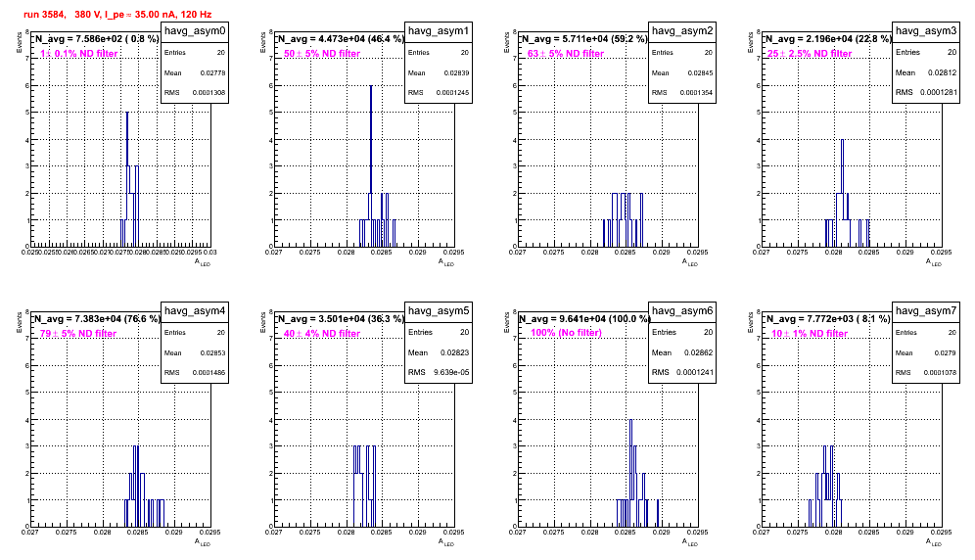Select the magenta 40± 4% ND filter text
975x560 pixels.
[x=322, y=334]
